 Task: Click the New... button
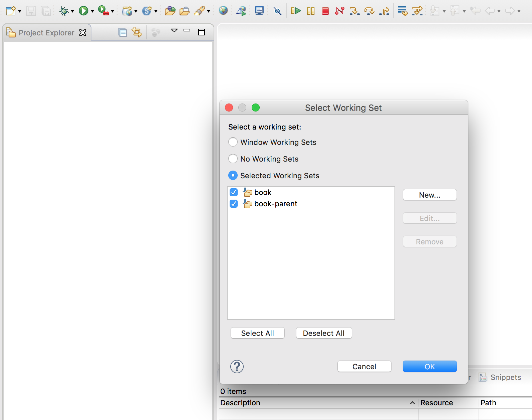430,195
